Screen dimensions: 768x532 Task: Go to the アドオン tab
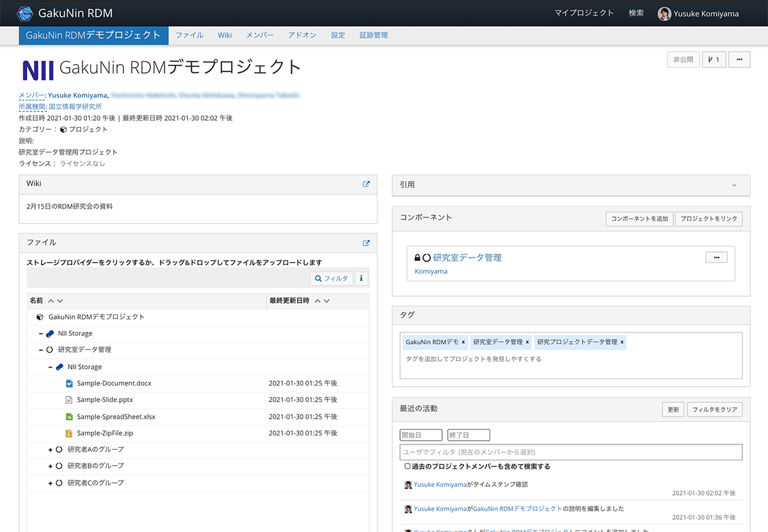point(302,35)
